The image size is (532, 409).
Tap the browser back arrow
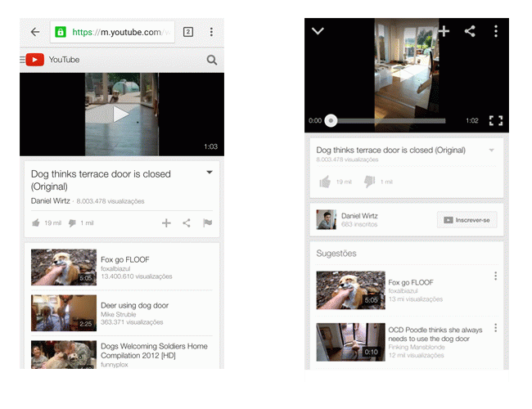[35, 32]
